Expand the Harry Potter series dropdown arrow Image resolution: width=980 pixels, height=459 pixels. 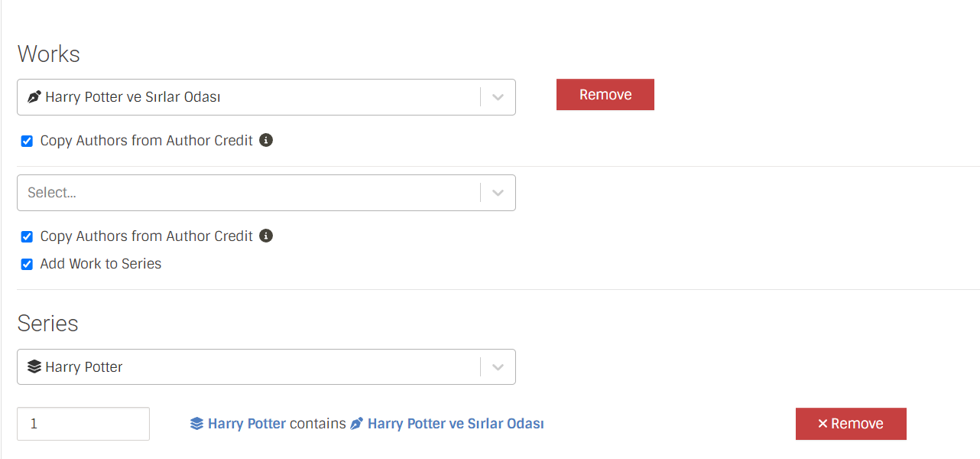[x=498, y=367]
